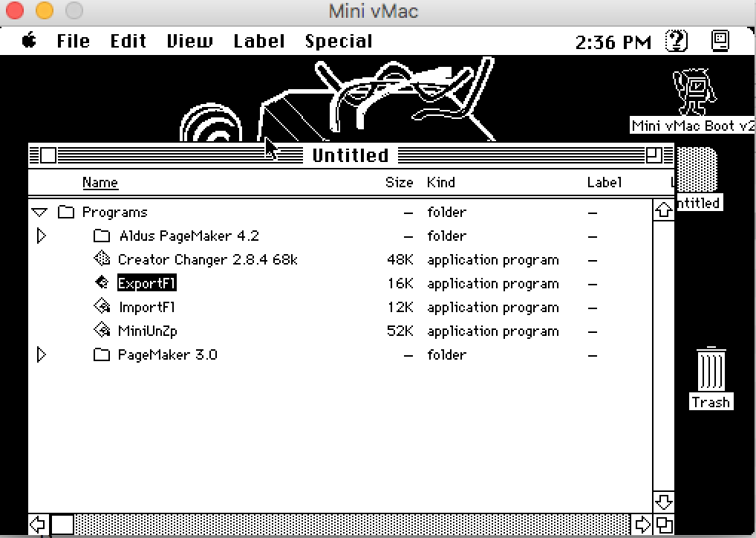This screenshot has height=538, width=756.
Task: Sort the list by Size
Action: [x=400, y=182]
